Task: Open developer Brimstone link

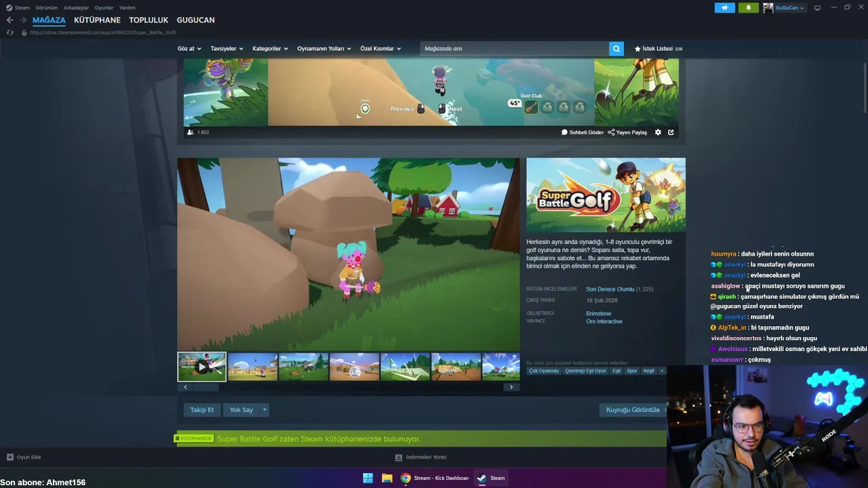Action: coord(599,314)
